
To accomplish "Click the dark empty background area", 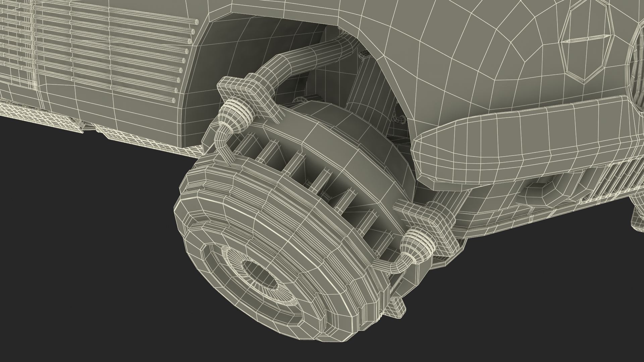I will (84, 251).
